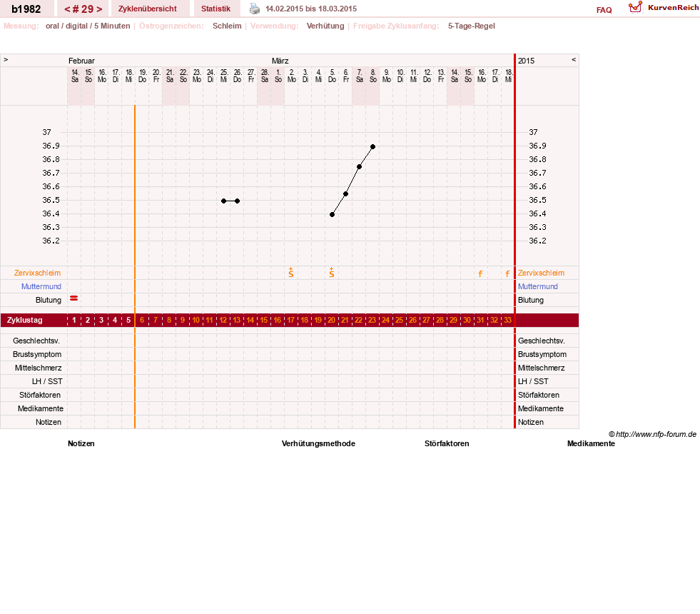
Task: Click the right Zervixschleim row label
Action: pyautogui.click(x=541, y=273)
